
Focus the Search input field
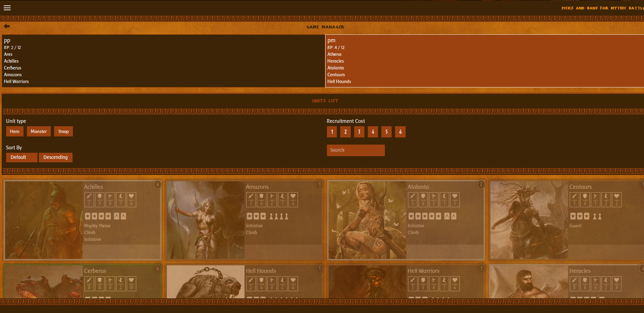356,150
